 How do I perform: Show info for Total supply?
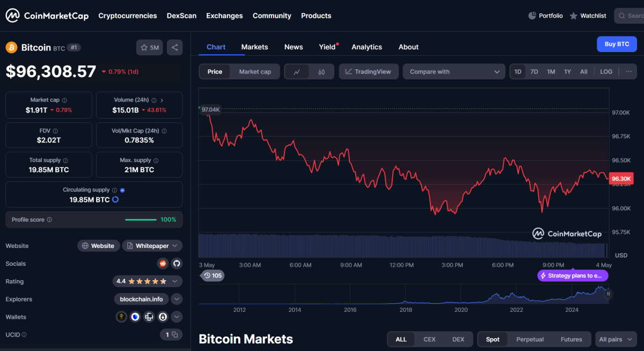point(65,160)
